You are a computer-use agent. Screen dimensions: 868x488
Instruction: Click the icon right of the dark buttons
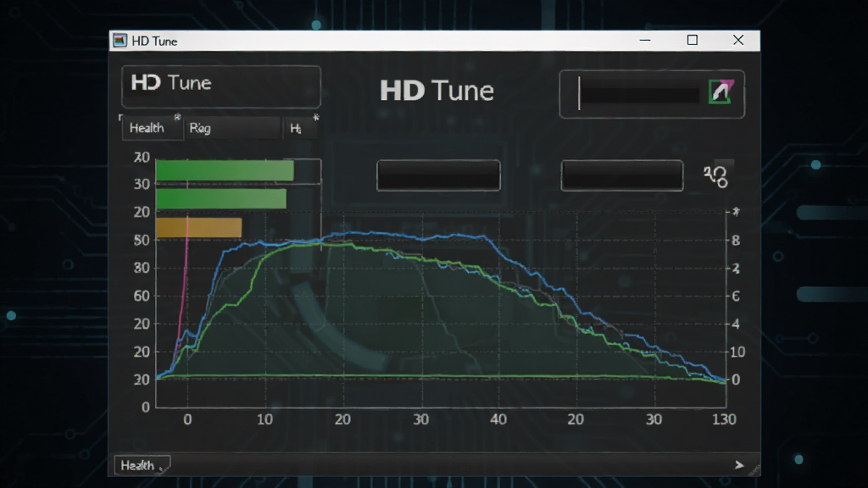(717, 176)
